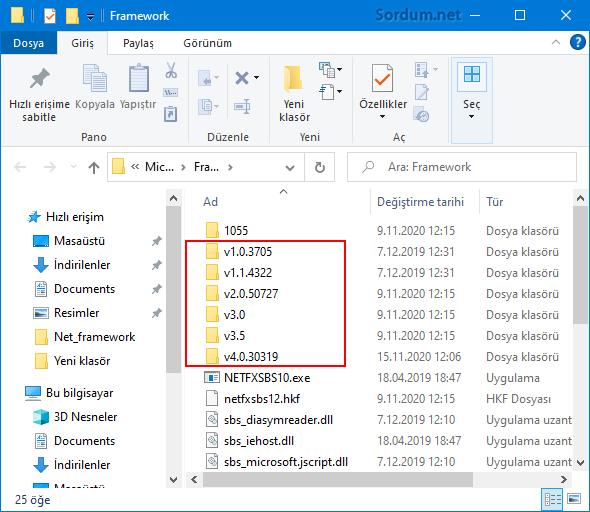Click the Kopyala copy icon
The width and height of the screenshot is (590, 512).
95,78
